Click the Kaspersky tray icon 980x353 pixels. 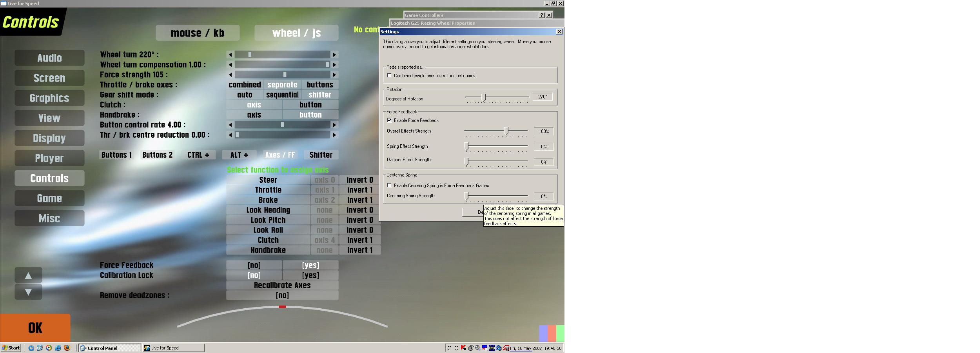(463, 348)
